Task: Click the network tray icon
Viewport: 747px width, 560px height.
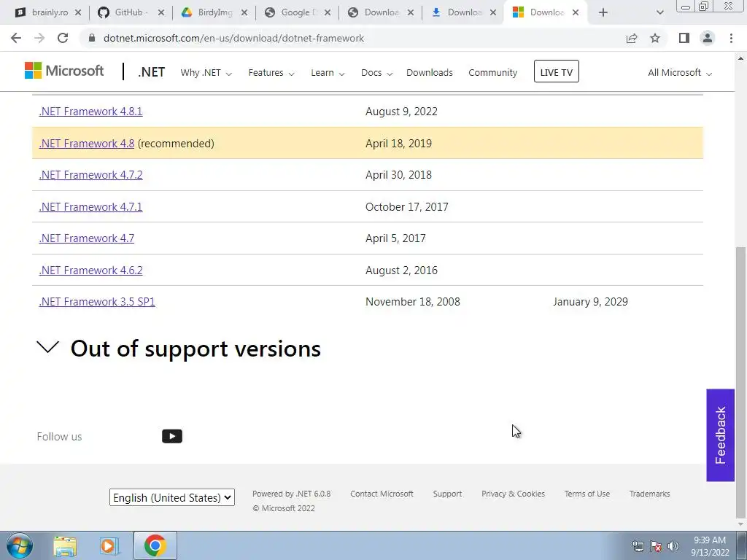Action: (638, 546)
